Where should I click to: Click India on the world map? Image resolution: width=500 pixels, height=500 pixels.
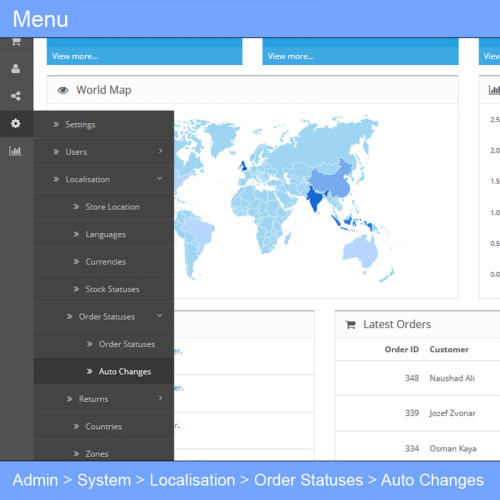click(x=314, y=199)
